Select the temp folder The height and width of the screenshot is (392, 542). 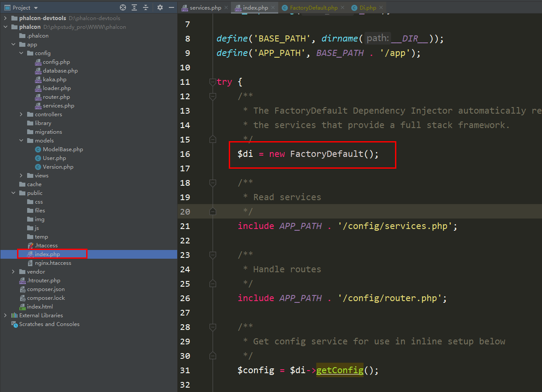click(x=41, y=237)
